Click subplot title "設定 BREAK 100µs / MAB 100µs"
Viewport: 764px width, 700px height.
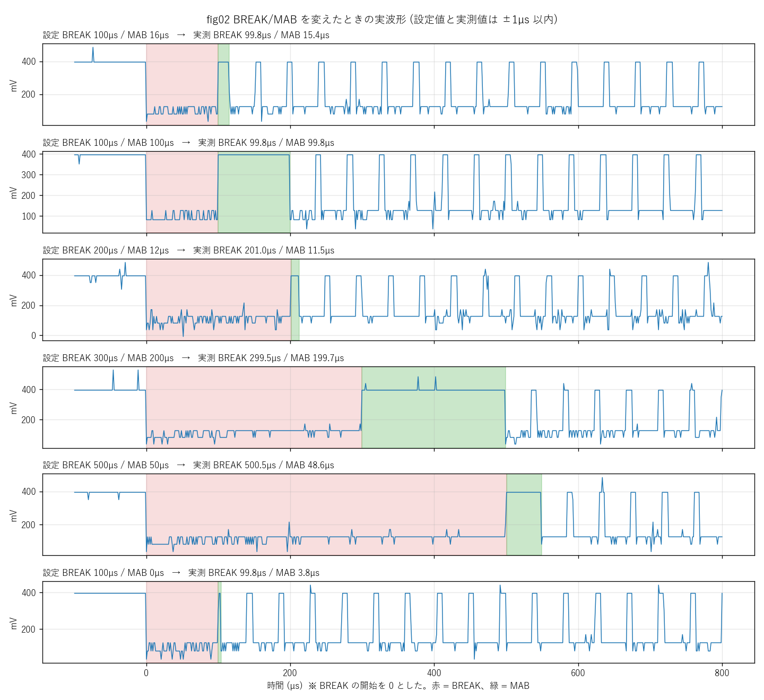[108, 143]
